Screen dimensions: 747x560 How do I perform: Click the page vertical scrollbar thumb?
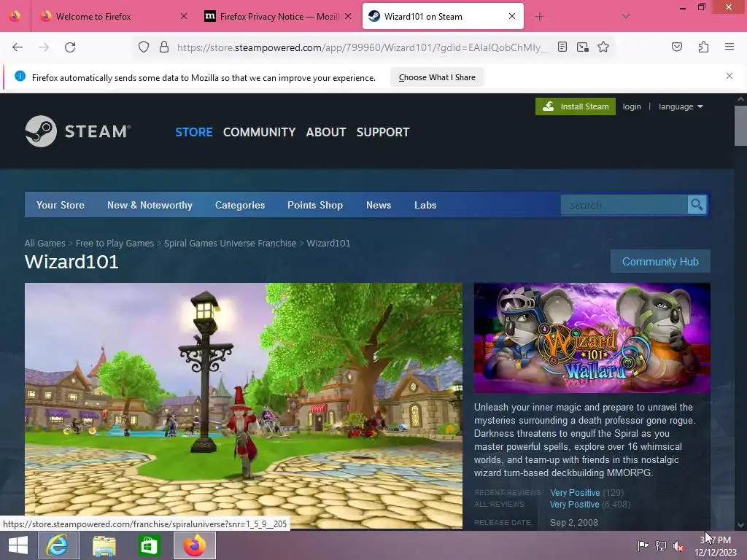click(x=740, y=125)
